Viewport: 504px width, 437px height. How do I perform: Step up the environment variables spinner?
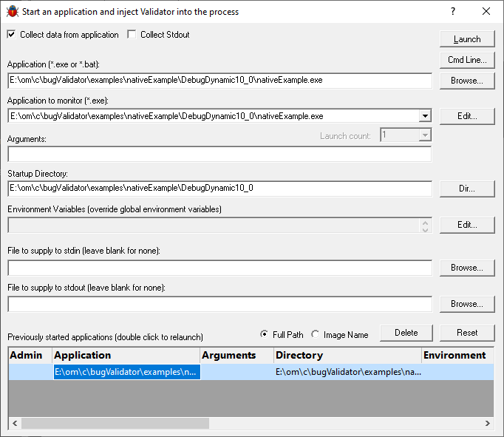coord(425,223)
